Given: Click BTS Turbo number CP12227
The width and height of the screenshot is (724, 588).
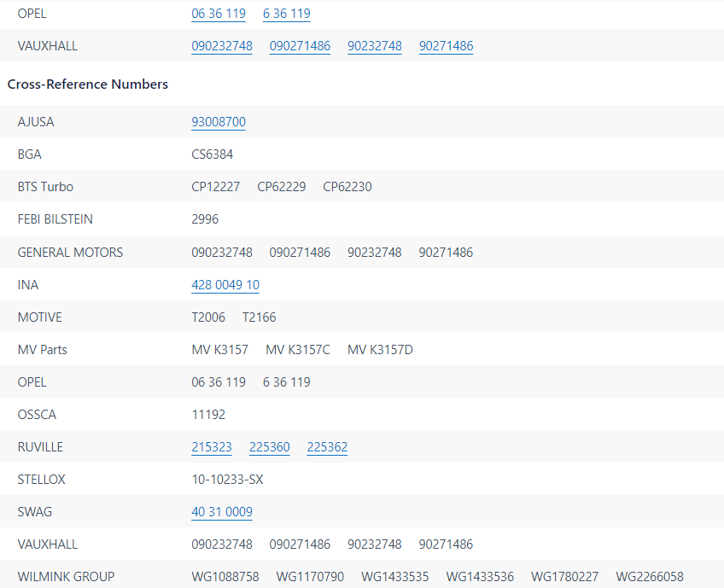Looking at the screenshot, I should pos(216,186).
